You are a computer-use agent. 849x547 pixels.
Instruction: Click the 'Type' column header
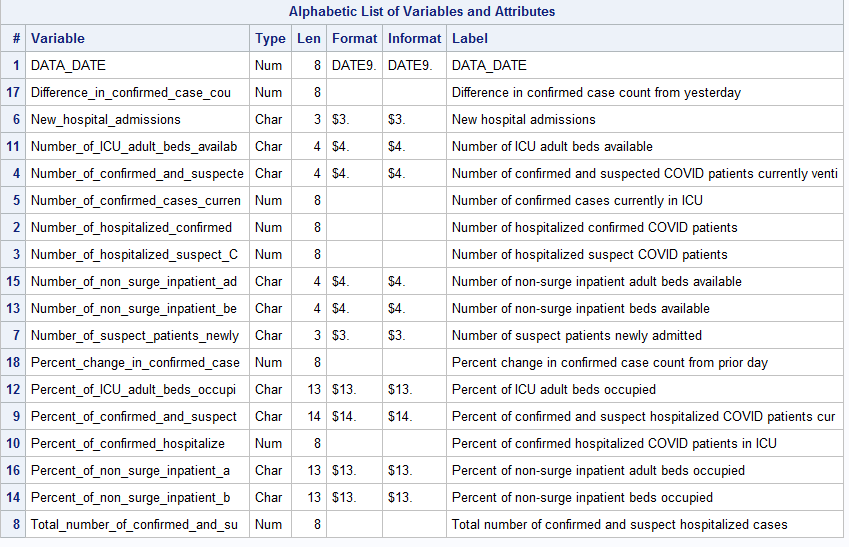(270, 38)
